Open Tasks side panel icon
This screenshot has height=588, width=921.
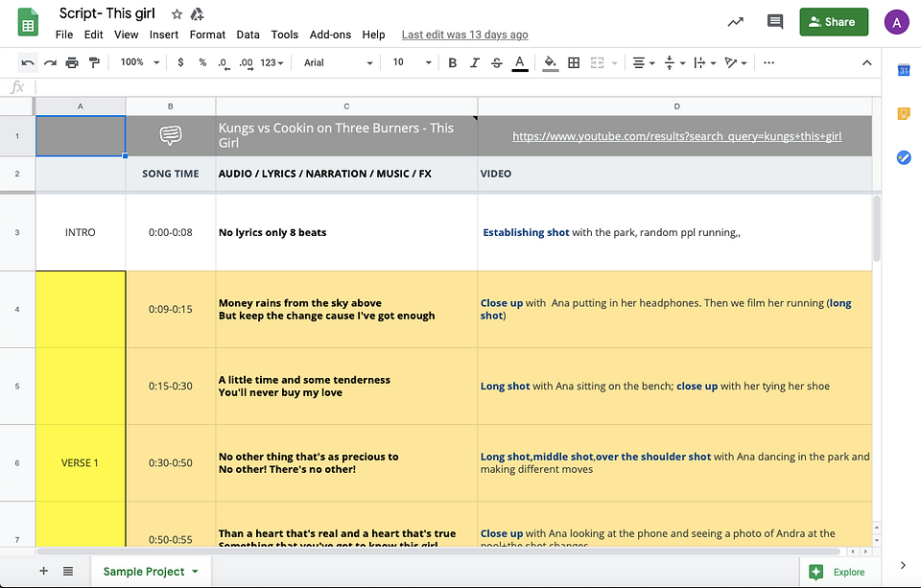click(904, 157)
